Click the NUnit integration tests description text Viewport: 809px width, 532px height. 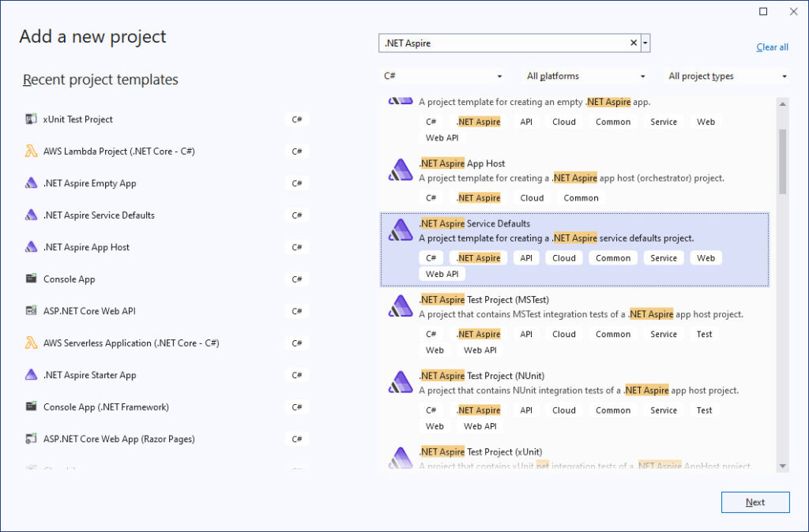(579, 390)
